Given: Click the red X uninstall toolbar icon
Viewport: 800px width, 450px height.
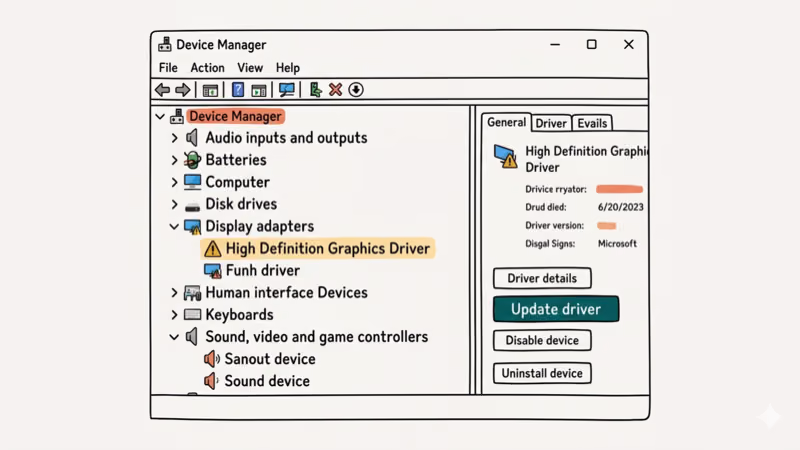Looking at the screenshot, I should (x=335, y=90).
